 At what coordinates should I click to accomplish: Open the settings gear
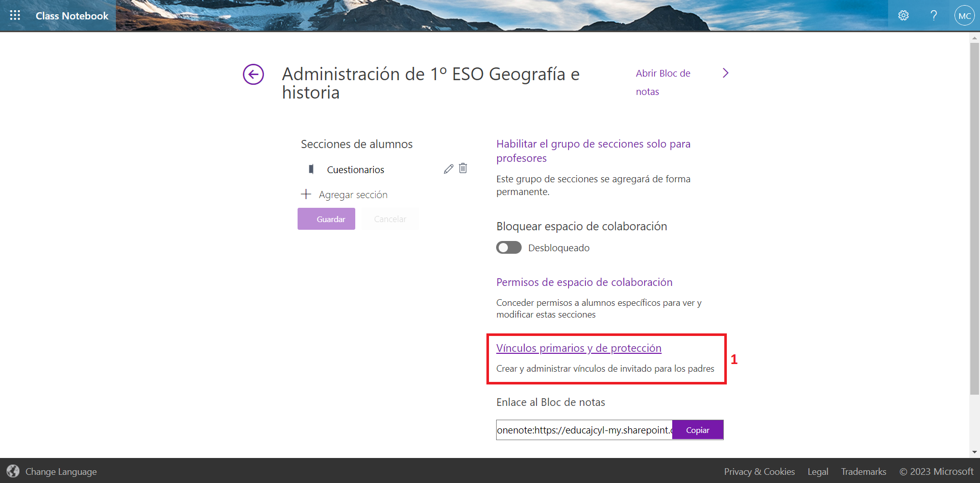point(903,15)
